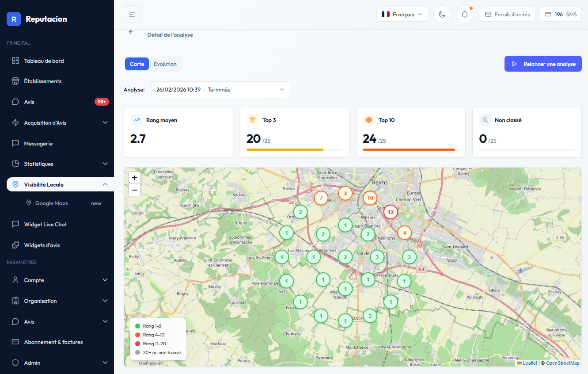The width and height of the screenshot is (588, 374).
Task: Zoom out on the map
Action: [x=135, y=190]
